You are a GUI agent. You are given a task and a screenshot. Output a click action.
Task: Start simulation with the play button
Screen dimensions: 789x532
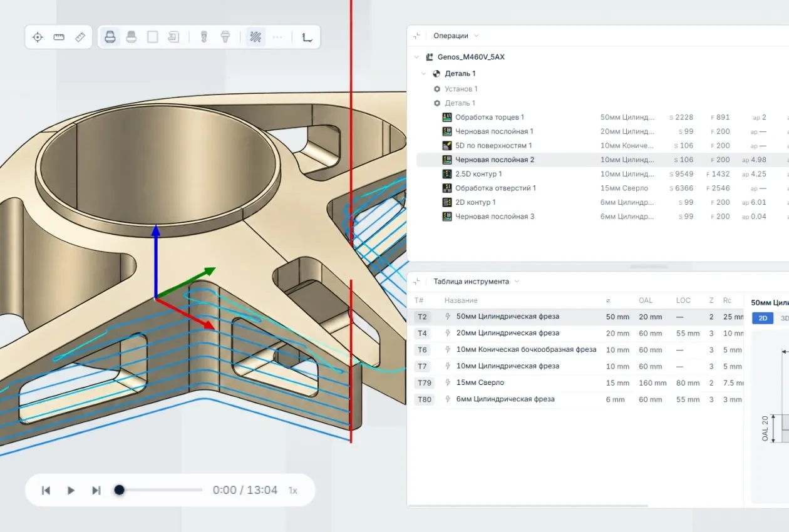(x=71, y=490)
